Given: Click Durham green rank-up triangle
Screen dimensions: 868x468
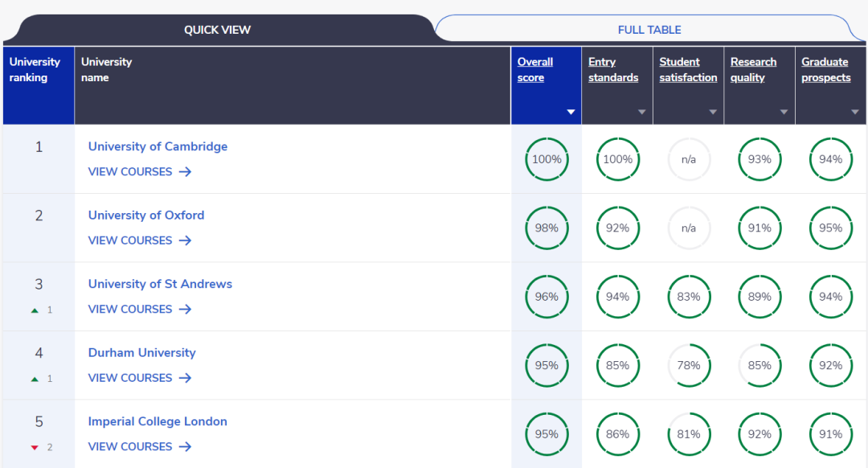Looking at the screenshot, I should coord(35,379).
